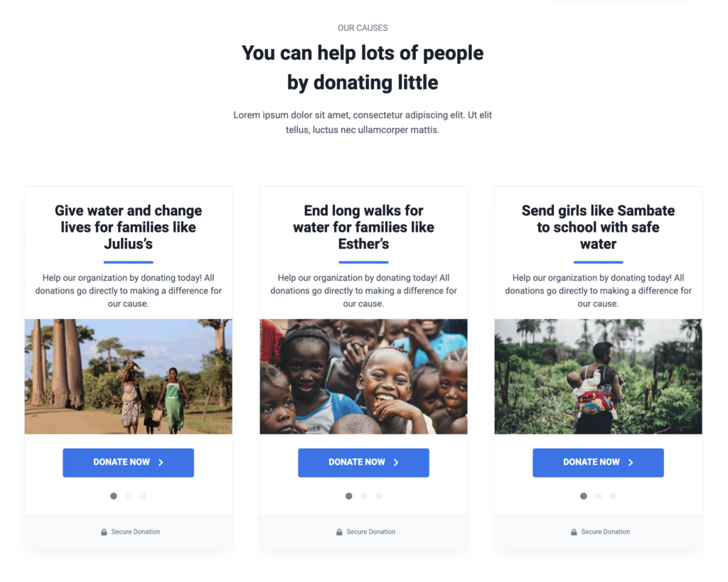
Task: Donate now to Sambate's school cause
Action: tap(598, 462)
